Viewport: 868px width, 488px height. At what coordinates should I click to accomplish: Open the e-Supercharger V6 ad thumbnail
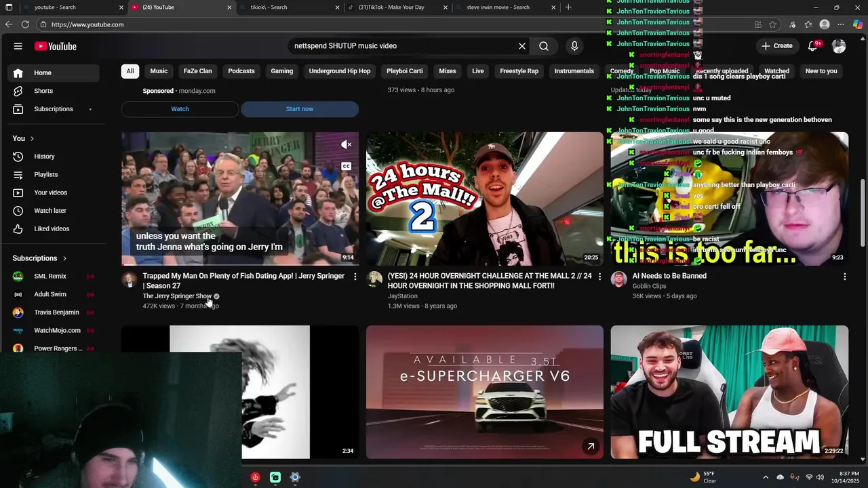tap(485, 392)
